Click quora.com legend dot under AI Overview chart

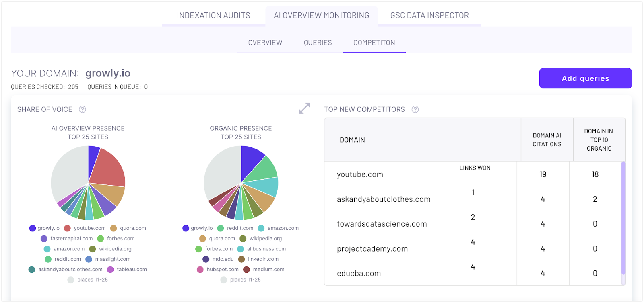[114, 228]
